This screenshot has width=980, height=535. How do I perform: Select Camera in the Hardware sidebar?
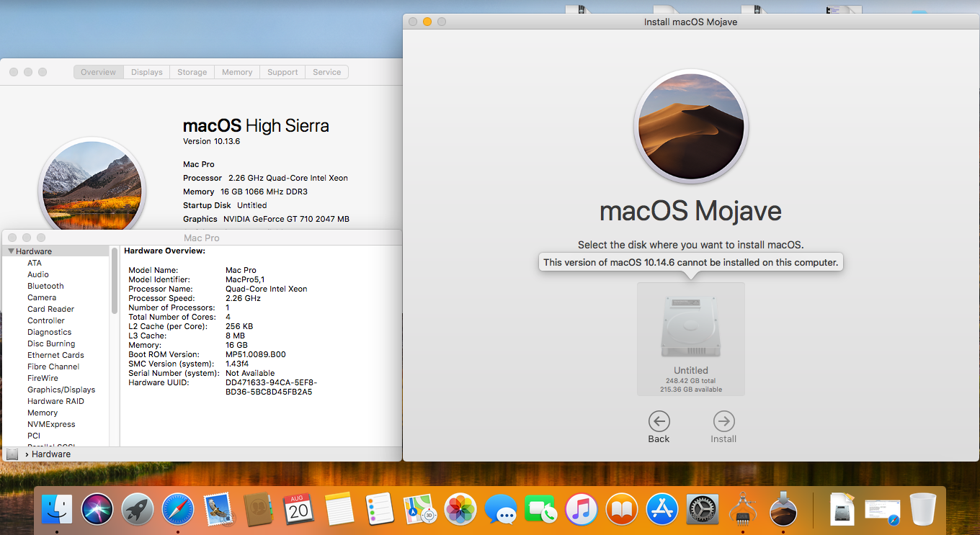42,297
